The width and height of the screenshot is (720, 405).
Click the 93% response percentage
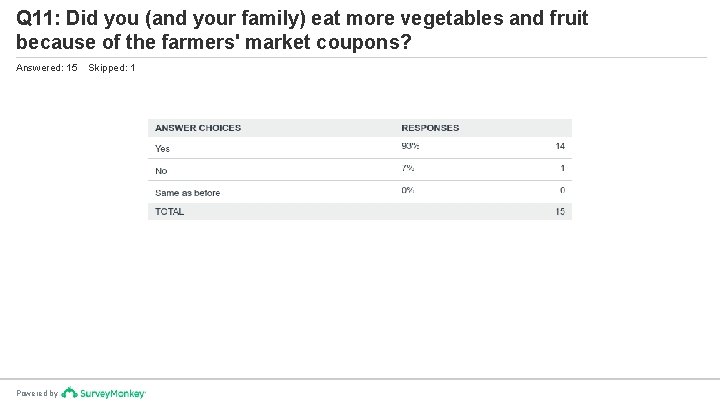click(408, 147)
